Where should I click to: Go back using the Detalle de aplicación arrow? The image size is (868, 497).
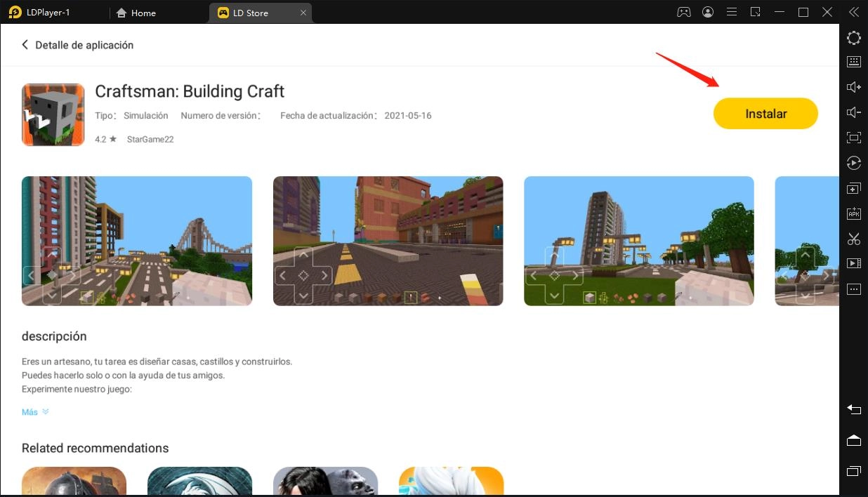[25, 45]
